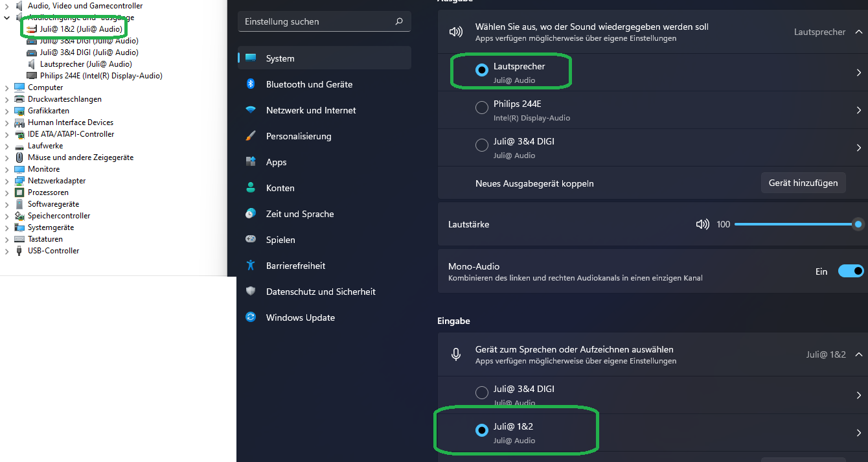
Task: Expand the Netzwerkadapter tree node
Action: (x=7, y=181)
